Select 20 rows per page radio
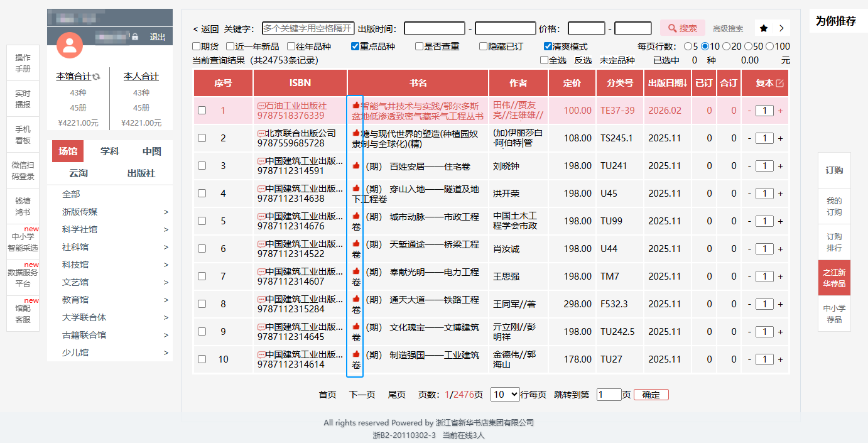This screenshot has width=868, height=443. (x=726, y=46)
